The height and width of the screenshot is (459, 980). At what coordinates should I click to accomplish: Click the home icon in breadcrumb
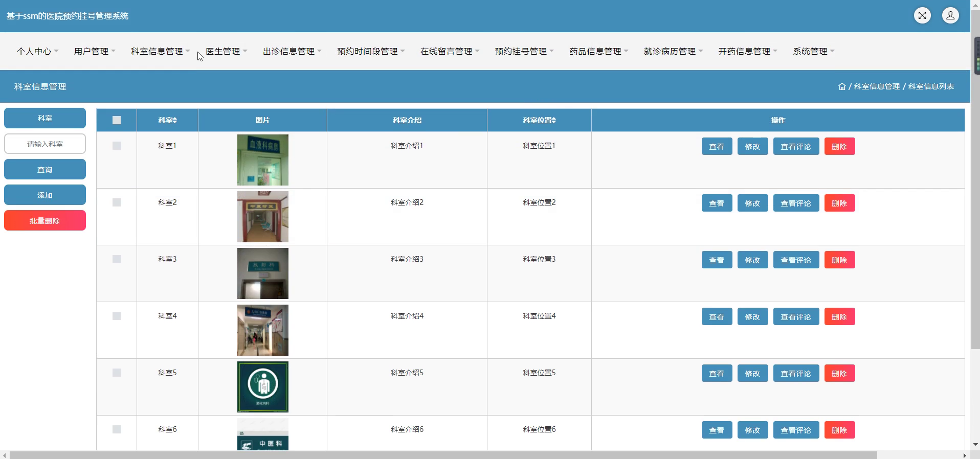[x=842, y=86]
